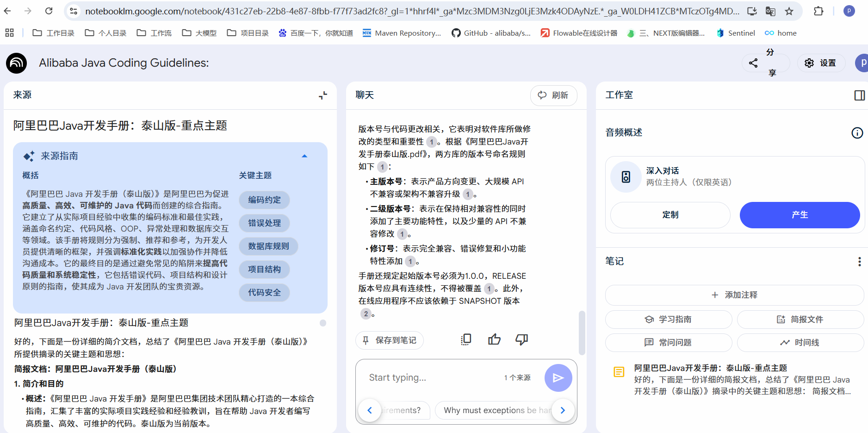The width and height of the screenshot is (868, 433).
Task: Click the NotebookLM logo icon
Action: pyautogui.click(x=17, y=63)
